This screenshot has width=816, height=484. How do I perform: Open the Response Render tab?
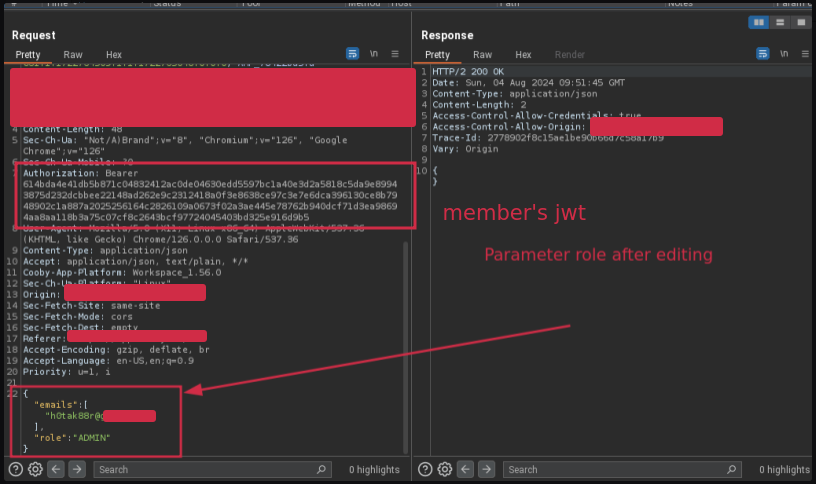pyautogui.click(x=570, y=55)
